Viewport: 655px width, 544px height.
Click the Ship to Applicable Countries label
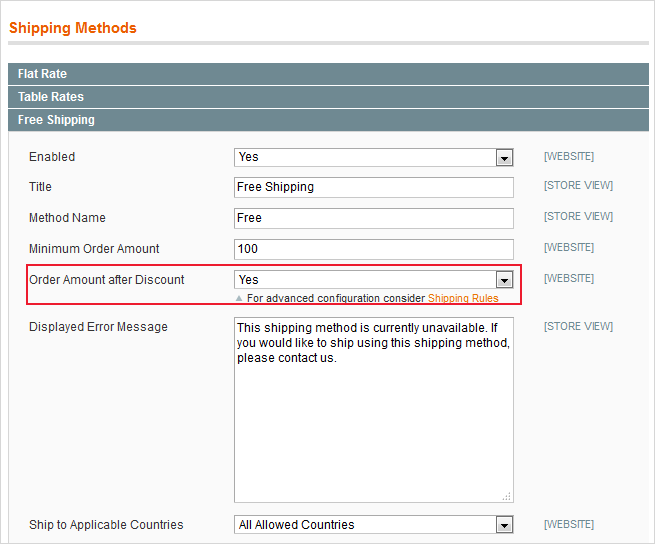pyautogui.click(x=106, y=525)
